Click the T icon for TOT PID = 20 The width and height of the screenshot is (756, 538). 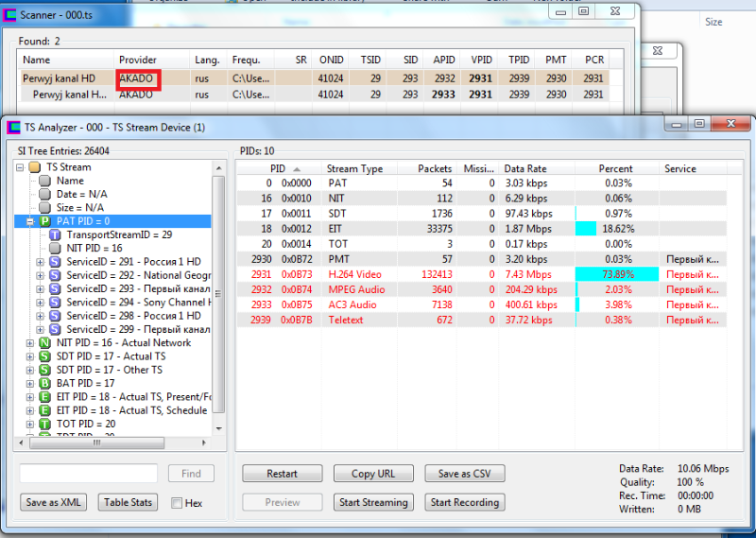[x=43, y=425]
